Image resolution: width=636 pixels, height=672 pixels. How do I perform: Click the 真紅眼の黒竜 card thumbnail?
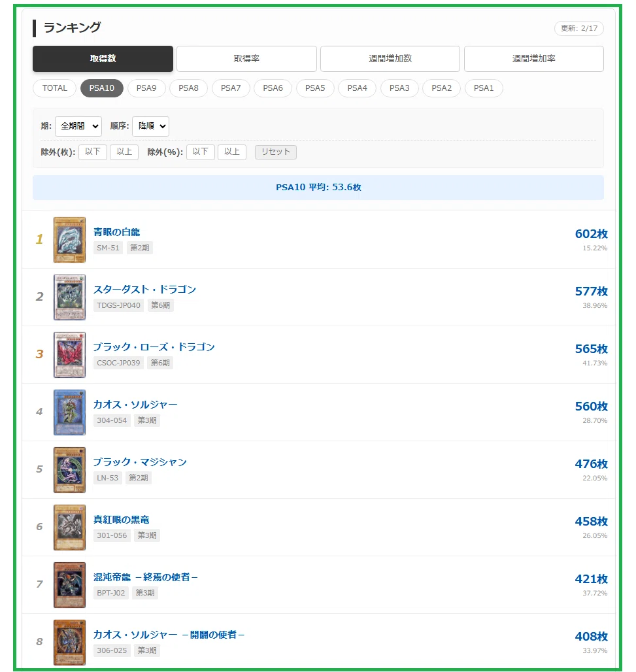pyautogui.click(x=69, y=527)
